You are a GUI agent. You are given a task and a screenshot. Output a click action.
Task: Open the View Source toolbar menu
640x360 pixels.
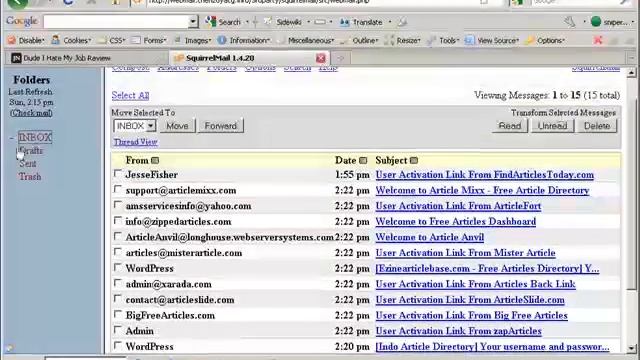point(493,40)
